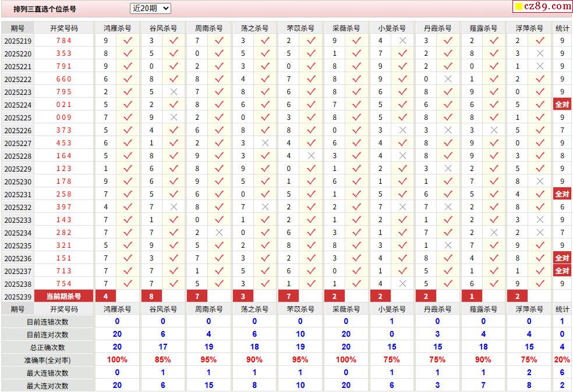Click winning number 660

coord(63,79)
